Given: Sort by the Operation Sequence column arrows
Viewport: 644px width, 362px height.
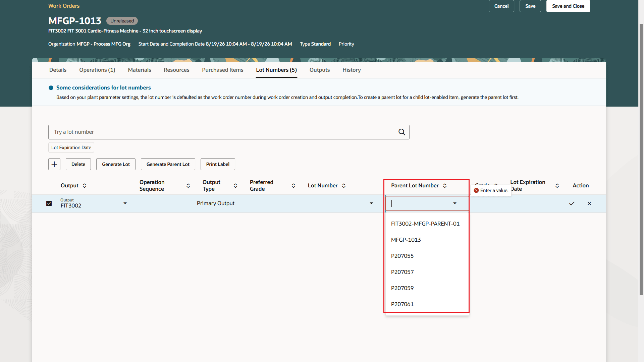Looking at the screenshot, I should point(188,186).
